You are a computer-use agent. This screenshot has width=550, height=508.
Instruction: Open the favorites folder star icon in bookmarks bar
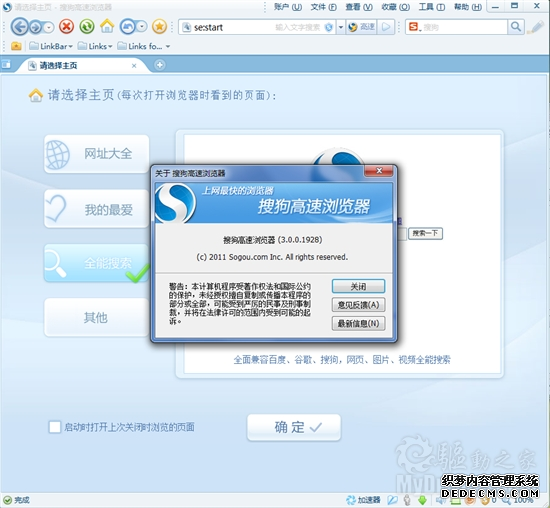(x=16, y=46)
